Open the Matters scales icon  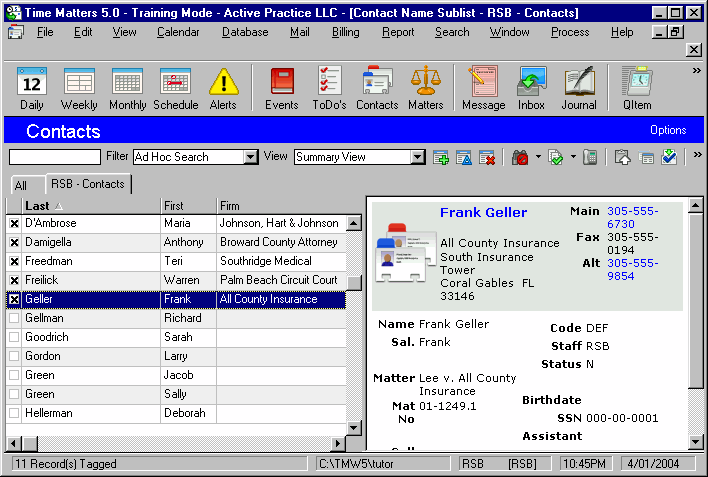click(x=425, y=89)
